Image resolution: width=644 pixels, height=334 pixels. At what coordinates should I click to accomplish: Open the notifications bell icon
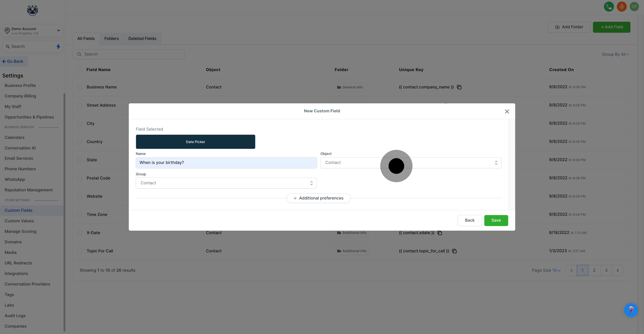tap(622, 7)
